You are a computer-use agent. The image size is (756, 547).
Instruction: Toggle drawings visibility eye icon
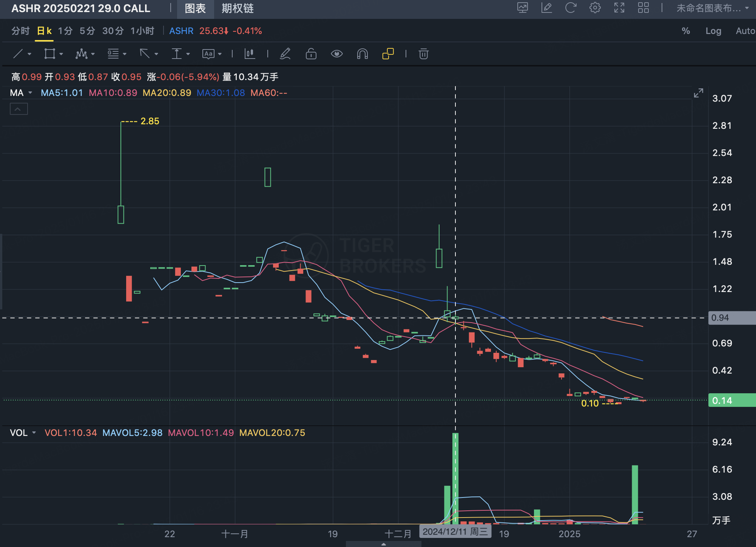(336, 54)
